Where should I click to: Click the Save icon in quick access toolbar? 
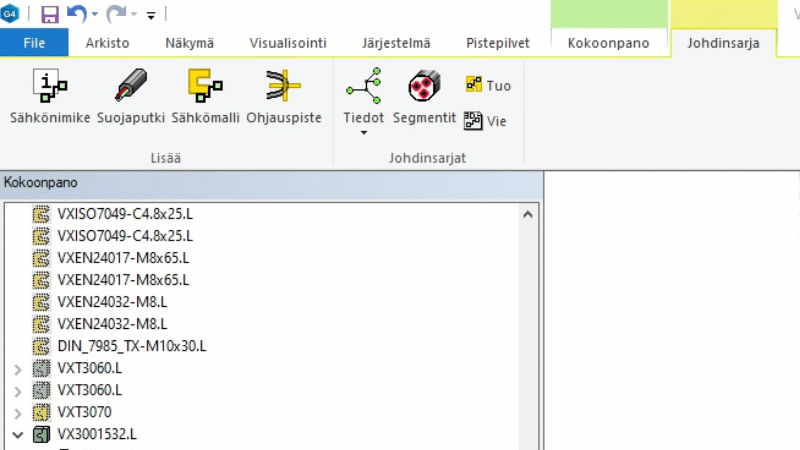[49, 14]
